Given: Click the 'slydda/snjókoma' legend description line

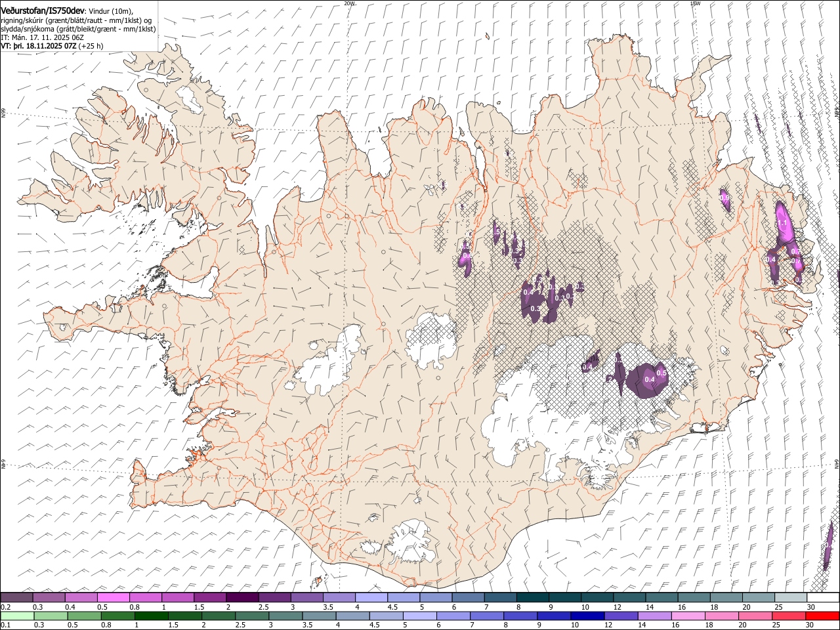Looking at the screenshot, I should (78, 29).
